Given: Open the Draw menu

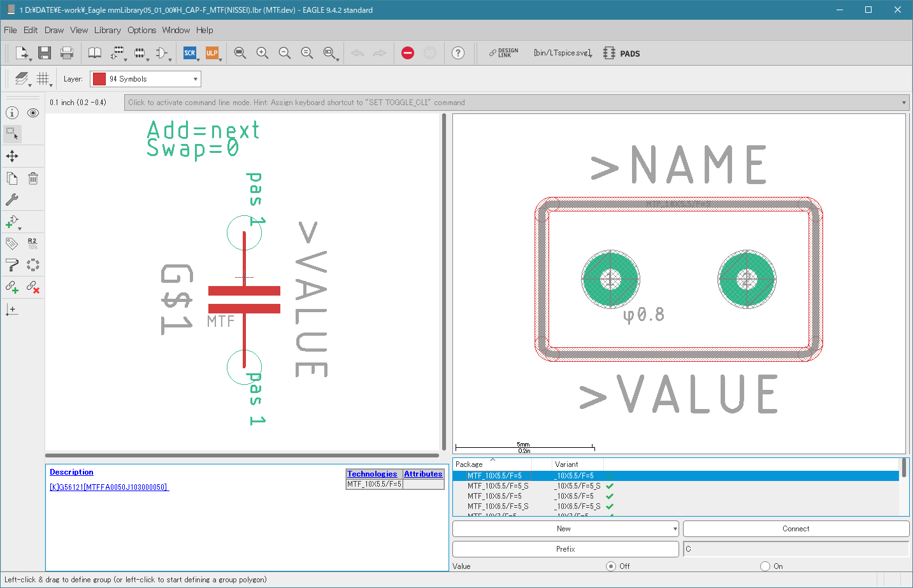Looking at the screenshot, I should click(54, 30).
